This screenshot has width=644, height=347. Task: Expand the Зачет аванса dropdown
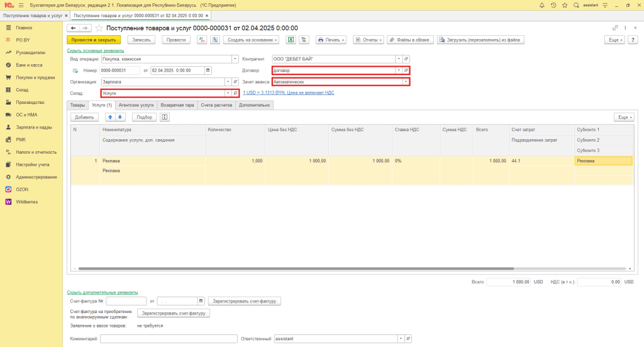pos(406,81)
